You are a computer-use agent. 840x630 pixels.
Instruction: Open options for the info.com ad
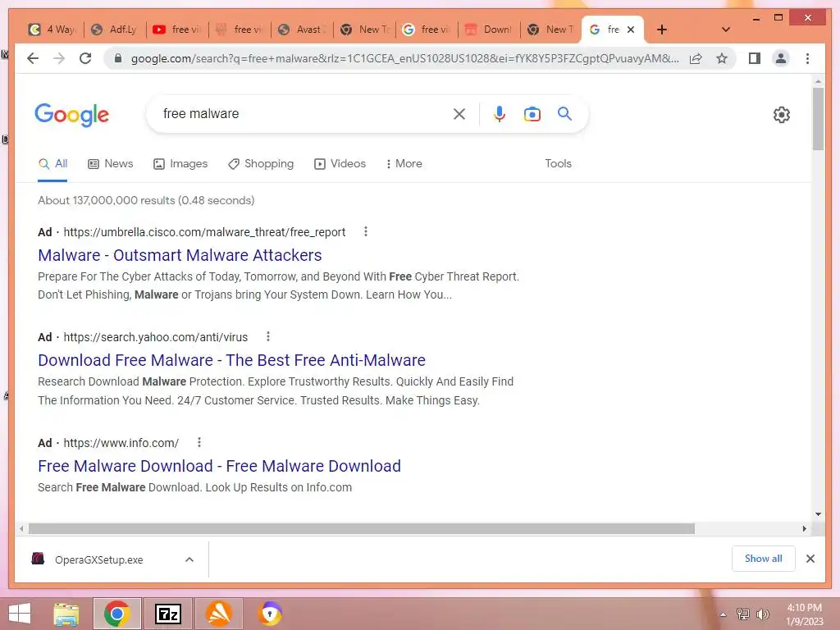[x=199, y=442]
